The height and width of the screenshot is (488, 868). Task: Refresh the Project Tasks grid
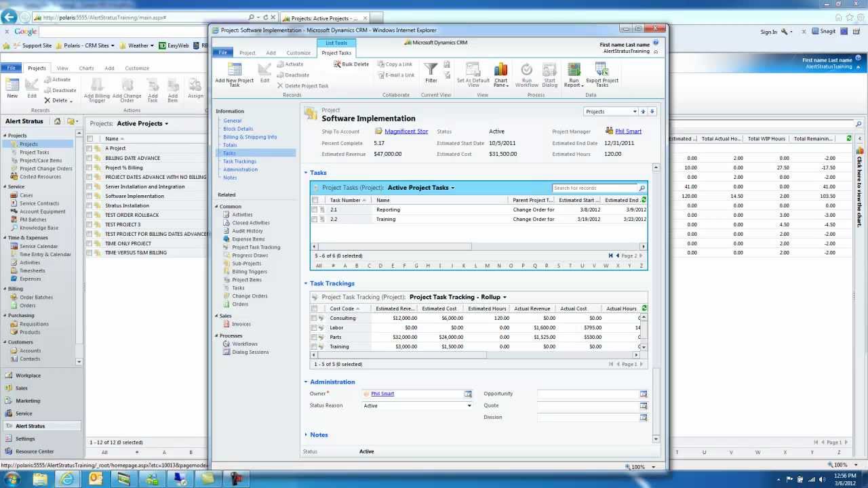(x=644, y=200)
